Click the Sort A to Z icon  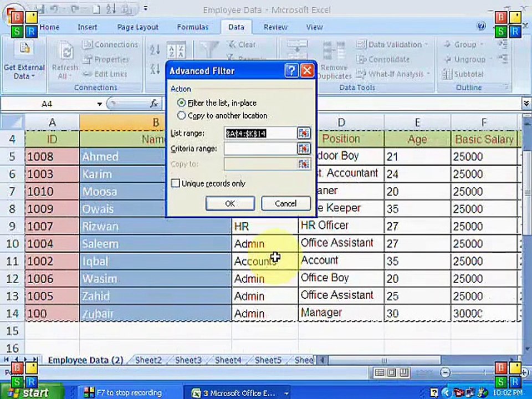pyautogui.click(x=155, y=50)
